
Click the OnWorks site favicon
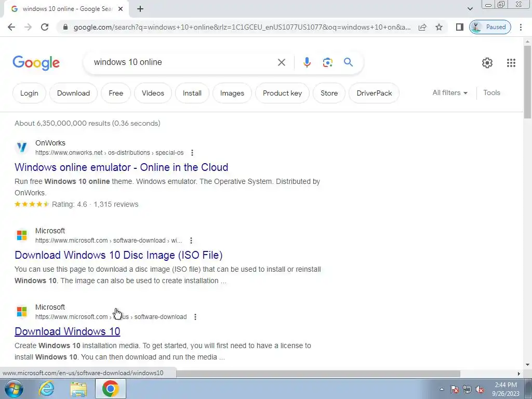click(22, 147)
